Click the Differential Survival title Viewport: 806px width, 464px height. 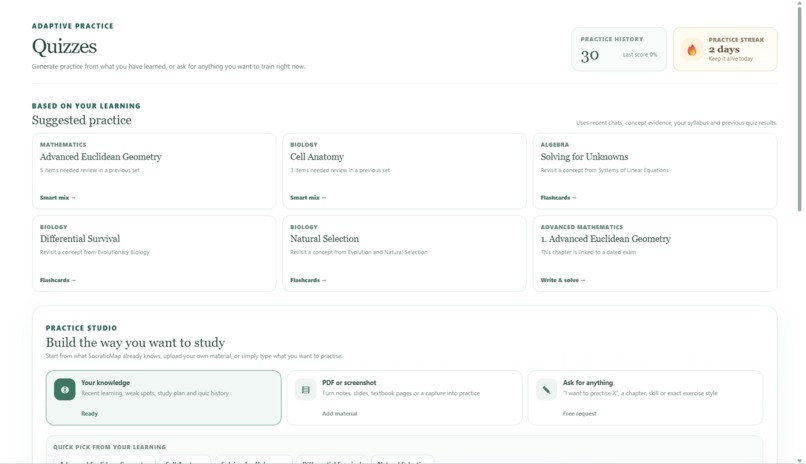(80, 239)
